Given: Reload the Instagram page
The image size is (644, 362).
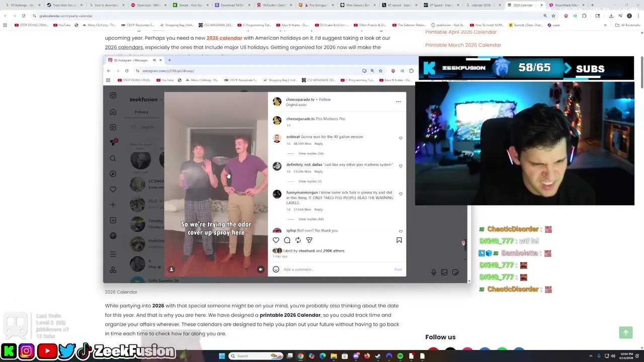Looking at the screenshot, I should (x=127, y=71).
